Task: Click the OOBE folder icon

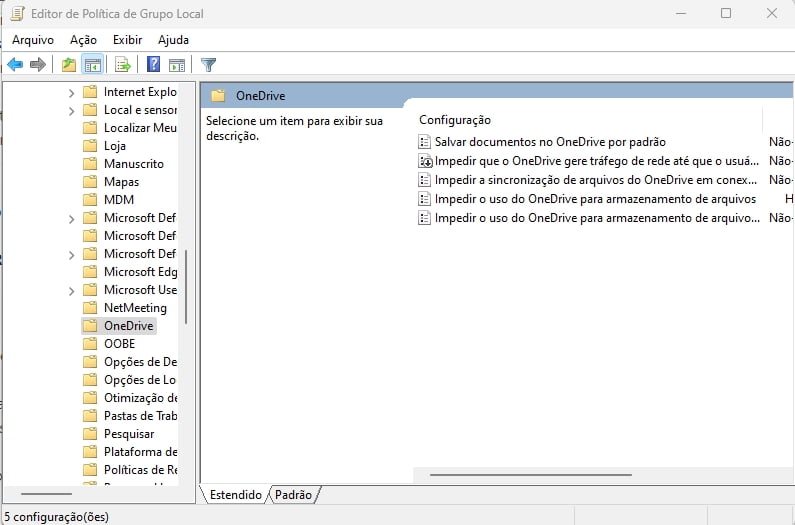Action: coord(90,344)
